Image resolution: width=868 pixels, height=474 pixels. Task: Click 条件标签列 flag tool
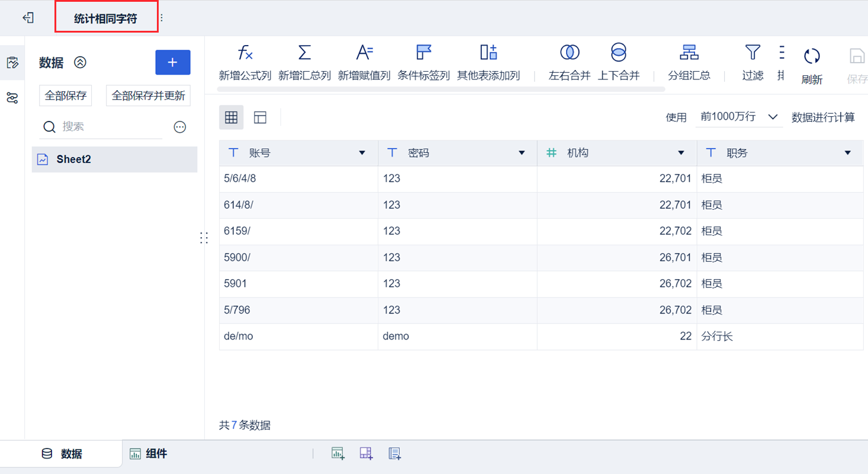424,62
